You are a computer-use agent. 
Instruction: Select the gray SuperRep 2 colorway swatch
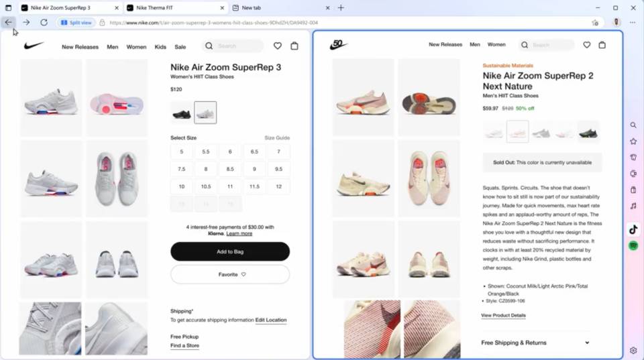(541, 132)
